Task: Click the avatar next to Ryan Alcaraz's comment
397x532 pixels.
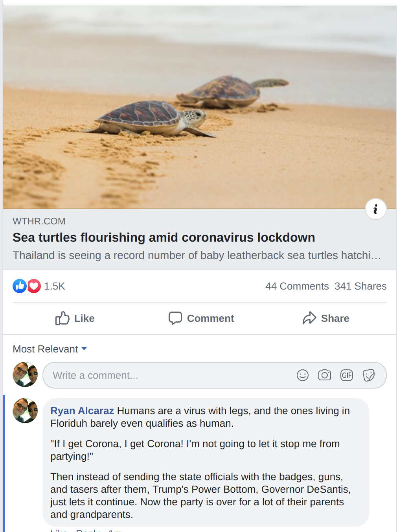Action: 25,411
